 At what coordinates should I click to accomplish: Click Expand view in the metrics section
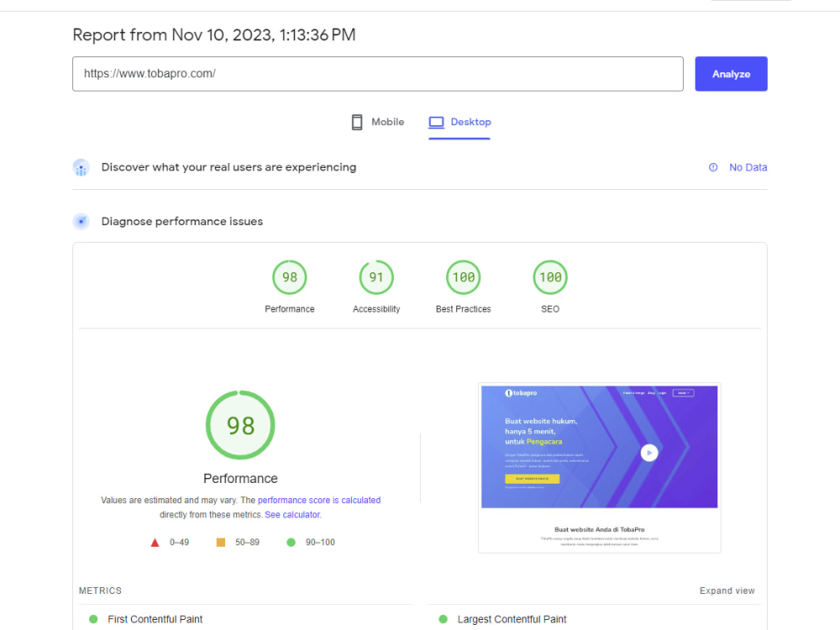pos(727,591)
